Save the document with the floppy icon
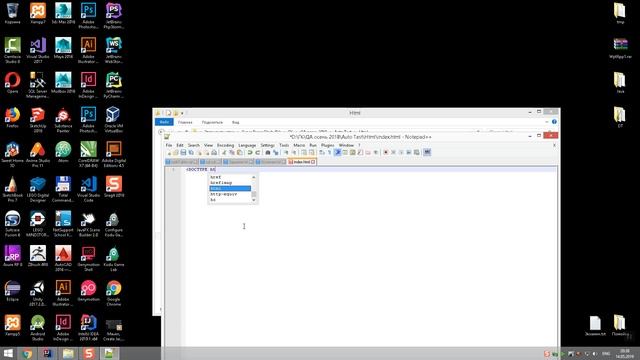Viewport: 640px width, 360px height. coord(183,152)
